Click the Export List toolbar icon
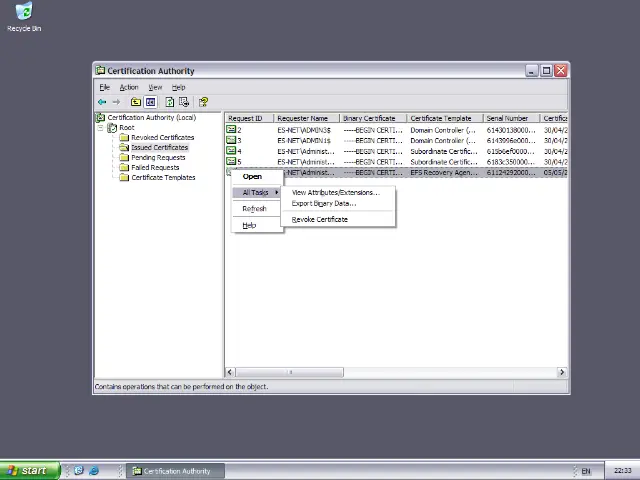 coord(184,102)
